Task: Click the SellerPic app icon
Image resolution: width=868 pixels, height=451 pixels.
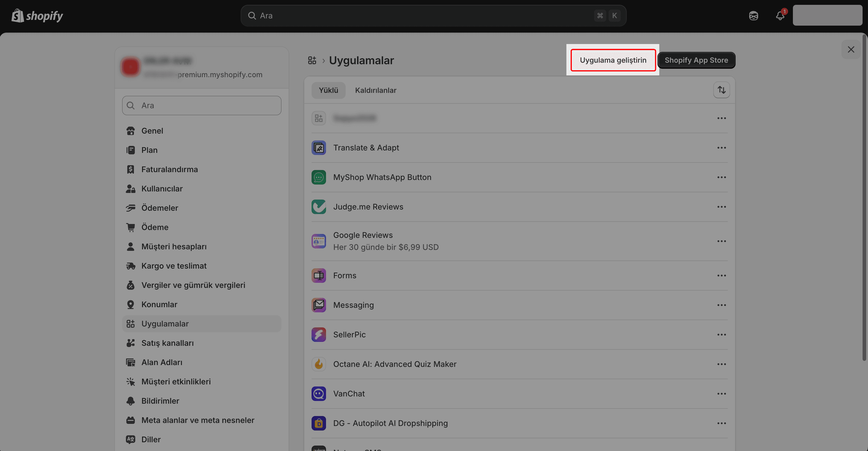Action: point(318,334)
